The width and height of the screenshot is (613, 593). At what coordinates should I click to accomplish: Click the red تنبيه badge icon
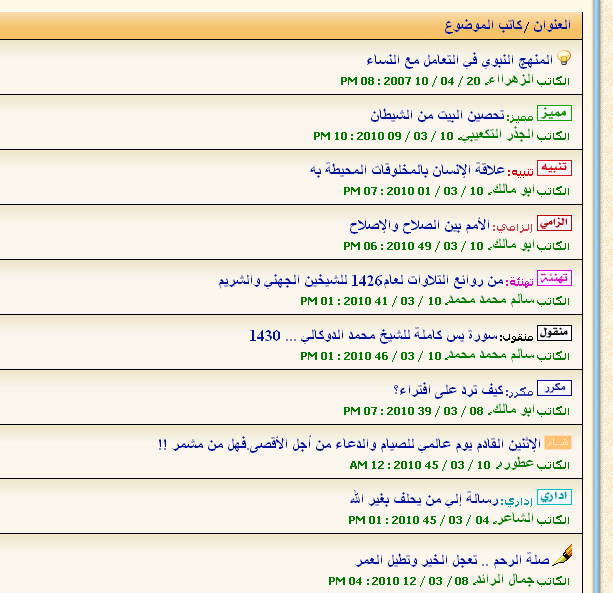coord(554,168)
